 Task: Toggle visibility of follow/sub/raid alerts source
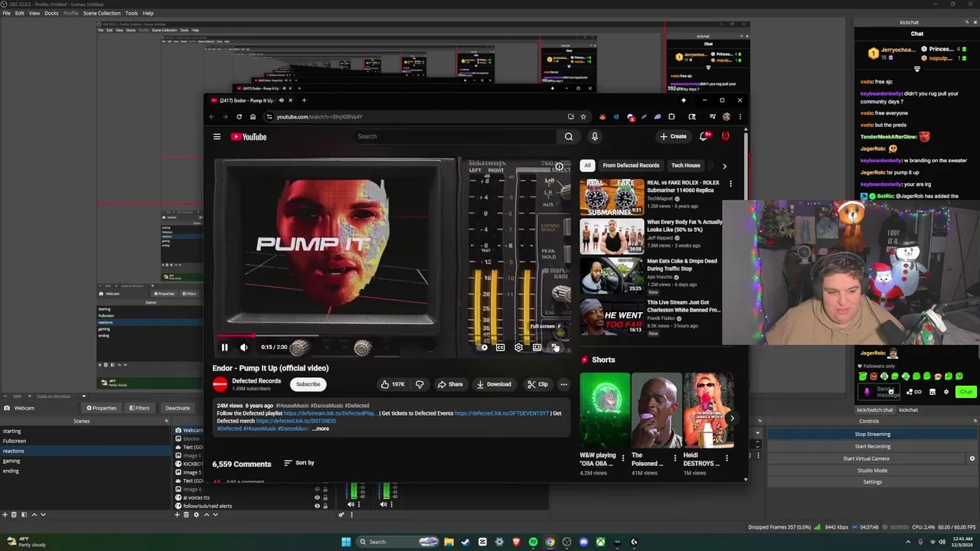pos(317,506)
